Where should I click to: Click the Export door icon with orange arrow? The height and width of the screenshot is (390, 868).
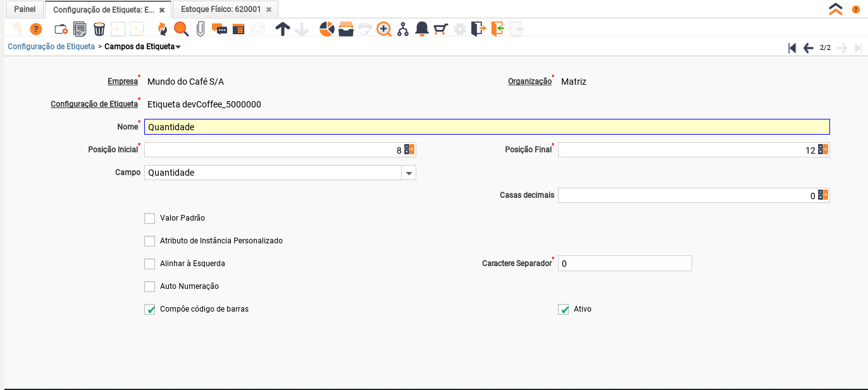[479, 29]
